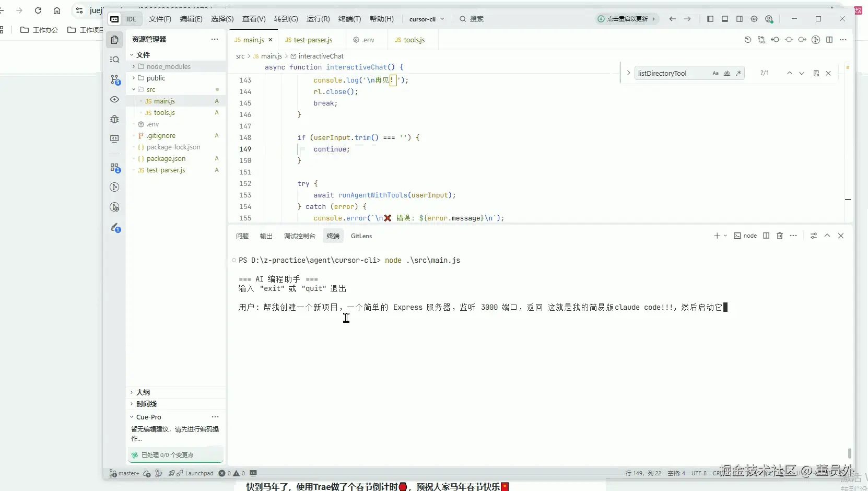Toggle regex option in find widget
Image resolution: width=868 pixels, height=491 pixels.
[738, 73]
